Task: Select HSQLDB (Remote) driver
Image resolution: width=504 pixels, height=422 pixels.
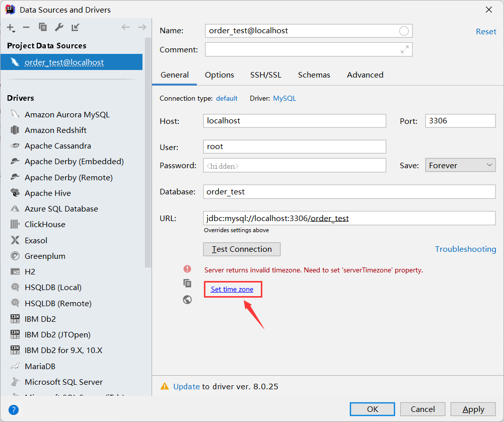Action: [x=58, y=303]
